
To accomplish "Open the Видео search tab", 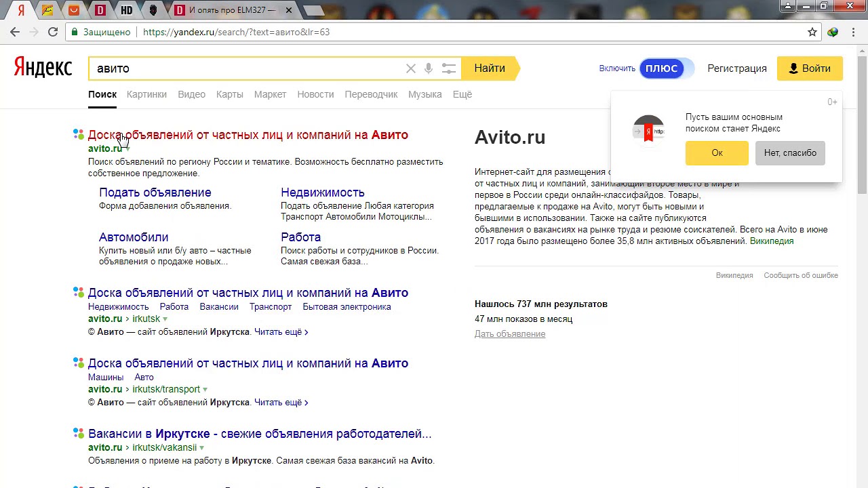I will (x=191, y=94).
